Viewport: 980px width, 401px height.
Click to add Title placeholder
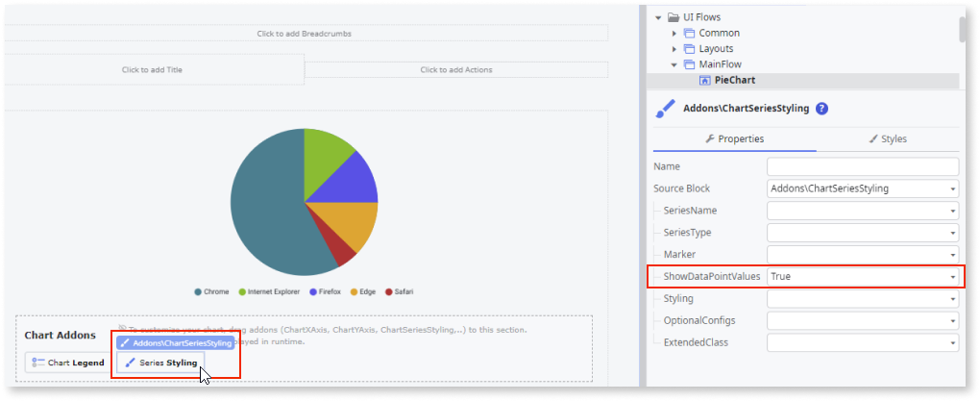(x=152, y=69)
